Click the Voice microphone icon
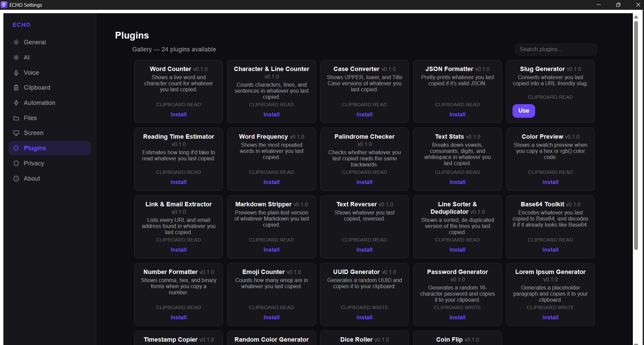The image size is (644, 345). (16, 73)
